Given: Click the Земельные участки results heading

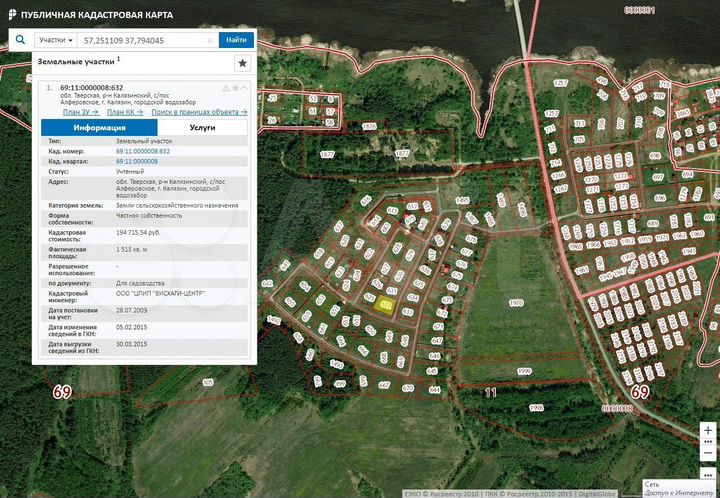Looking at the screenshot, I should point(76,62).
